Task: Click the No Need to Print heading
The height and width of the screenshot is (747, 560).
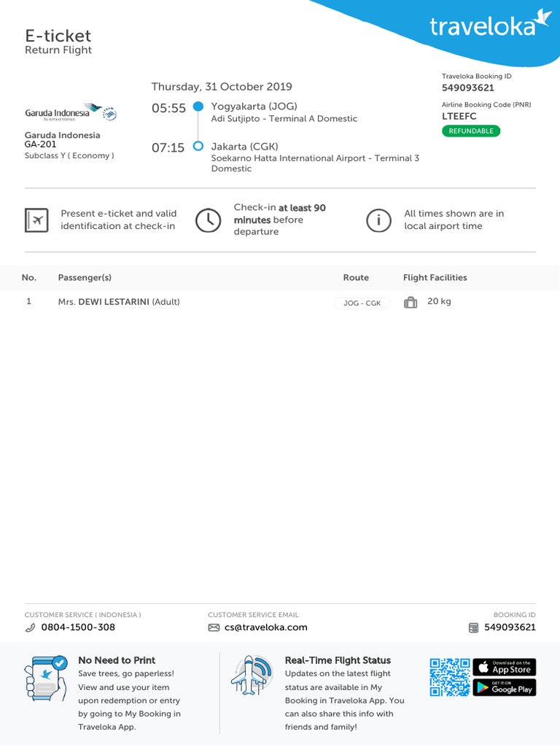Action: pos(117,660)
